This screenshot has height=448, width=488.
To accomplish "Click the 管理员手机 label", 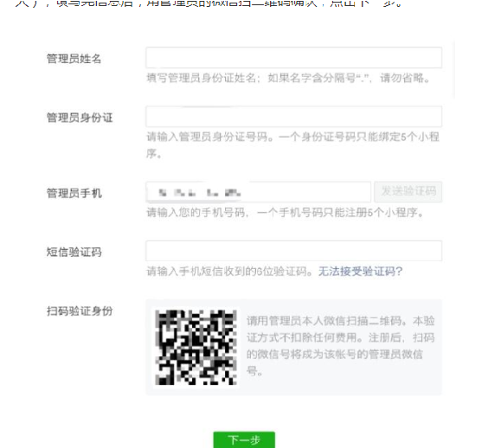I will click(x=74, y=193).
